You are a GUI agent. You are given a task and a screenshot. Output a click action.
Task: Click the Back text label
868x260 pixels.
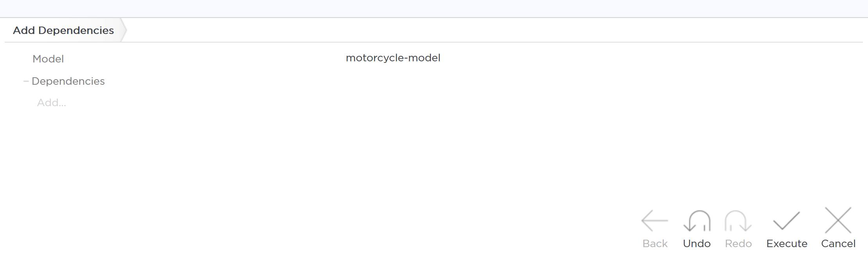tap(655, 244)
